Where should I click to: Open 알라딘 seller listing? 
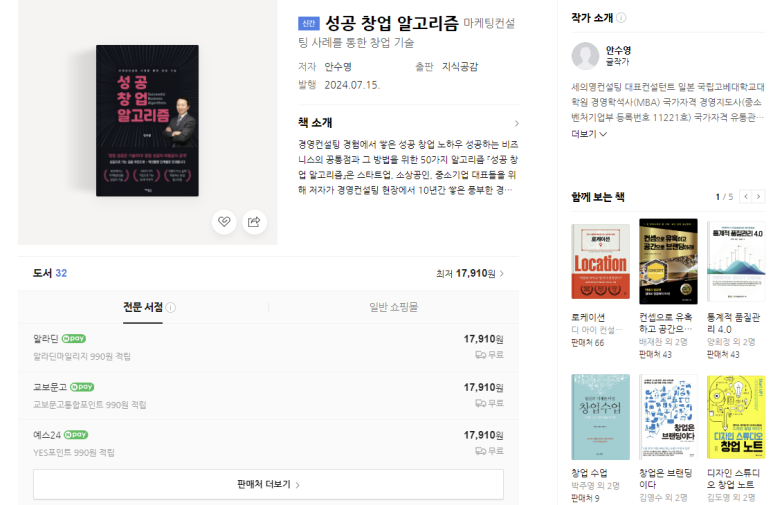point(45,339)
